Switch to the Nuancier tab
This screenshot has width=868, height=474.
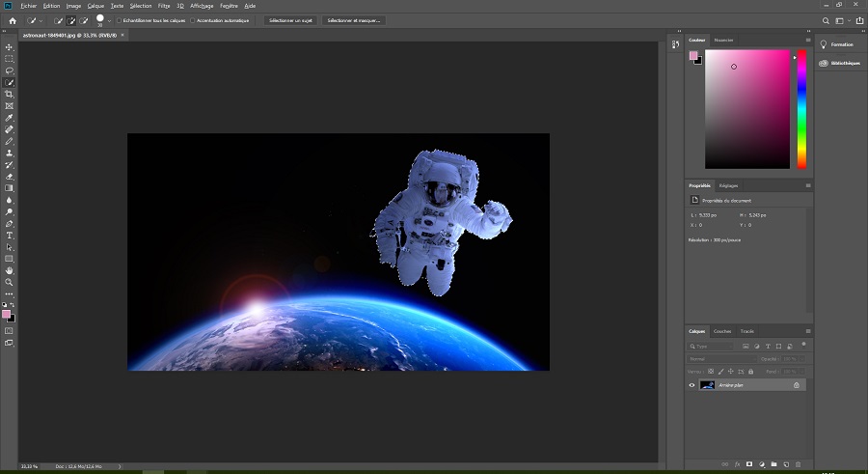[x=723, y=40]
